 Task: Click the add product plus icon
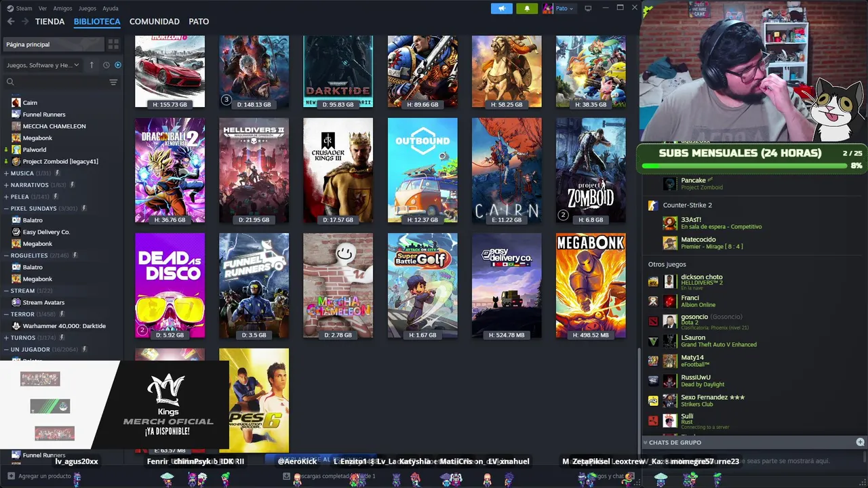point(11,476)
